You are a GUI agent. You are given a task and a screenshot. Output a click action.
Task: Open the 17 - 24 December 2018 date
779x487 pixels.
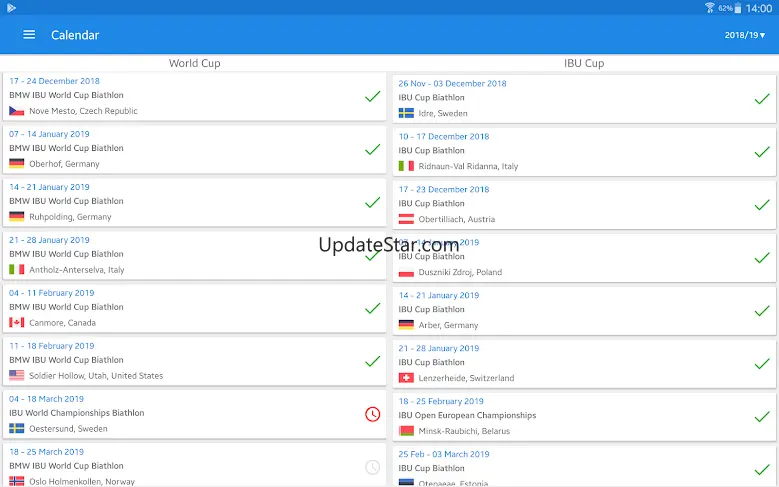point(54,81)
